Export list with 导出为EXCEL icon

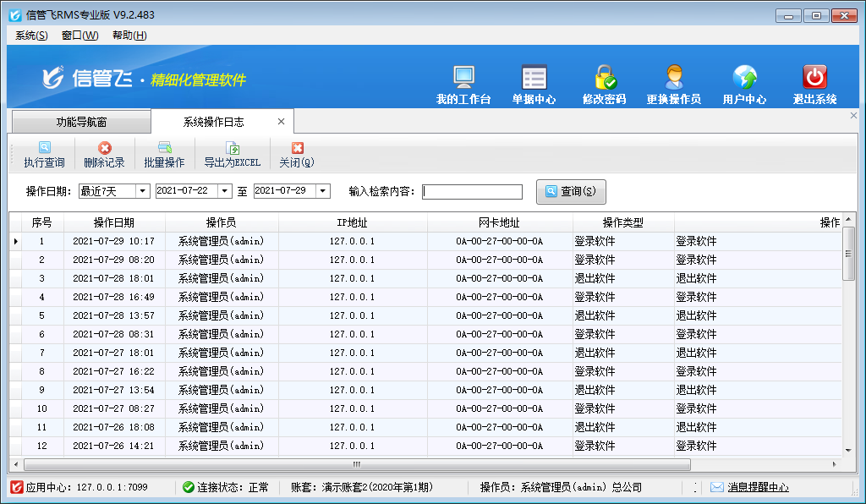click(233, 147)
